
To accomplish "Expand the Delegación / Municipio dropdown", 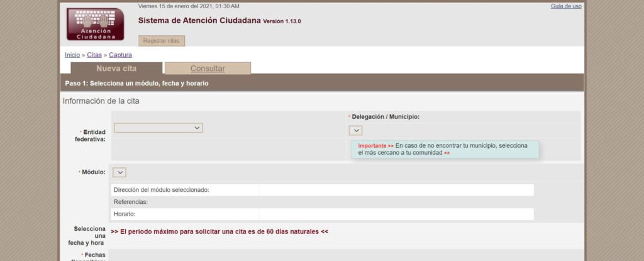I will click(x=356, y=131).
